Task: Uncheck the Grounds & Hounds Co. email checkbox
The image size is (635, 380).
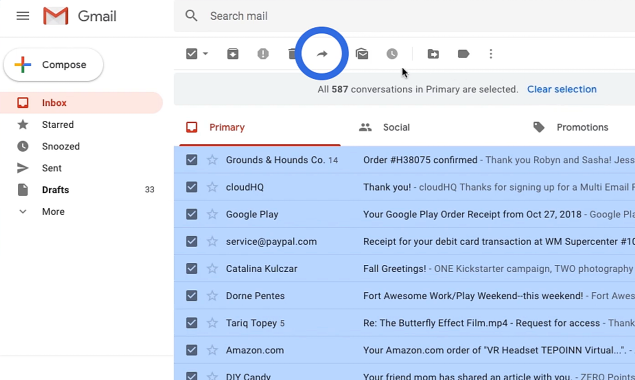Action: 192,160
